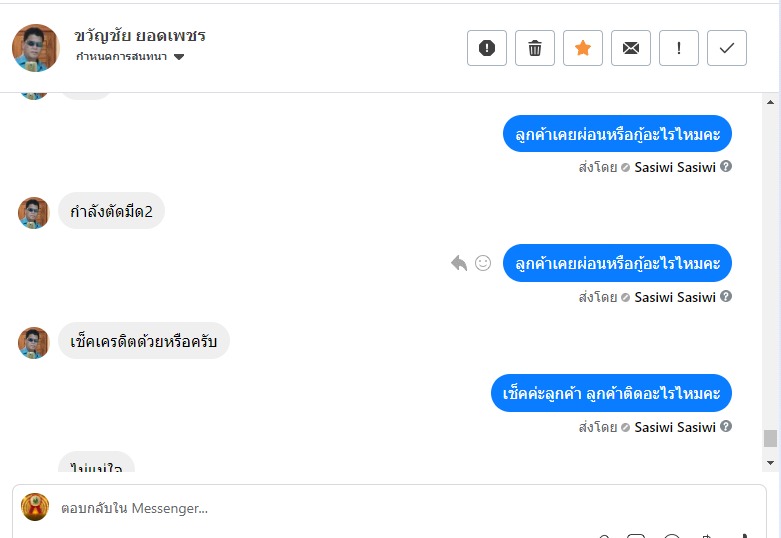Screen dimensions: 781x538
Task: Select the เช็คค่ะลูกค้า ลูกค้าติดอะไรไหมคะ message
Action: [612, 394]
